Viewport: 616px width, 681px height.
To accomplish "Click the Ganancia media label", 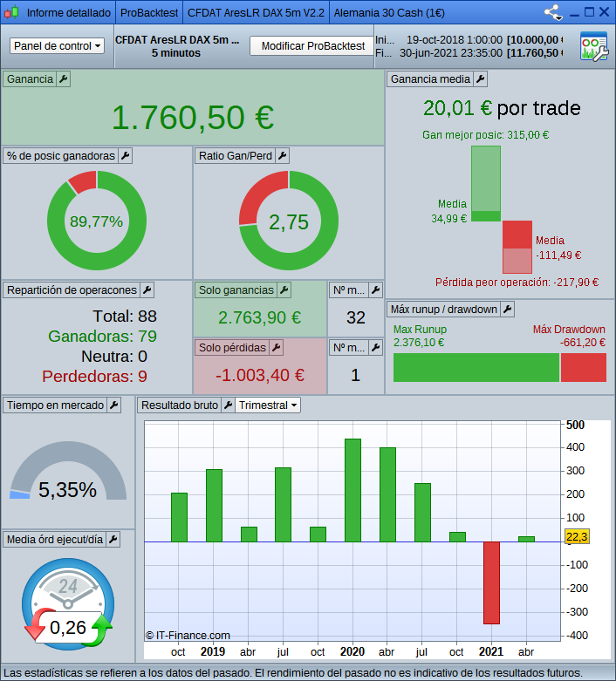I will pyautogui.click(x=430, y=79).
